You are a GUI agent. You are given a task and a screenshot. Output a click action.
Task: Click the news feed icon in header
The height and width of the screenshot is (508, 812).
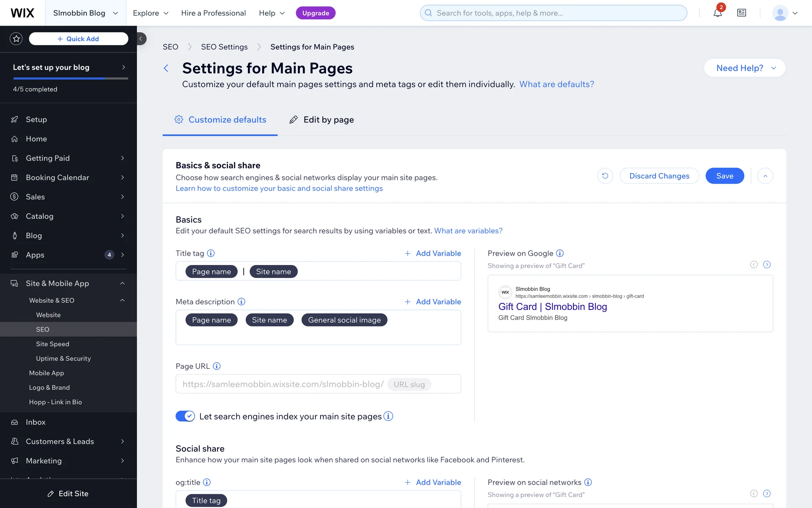tap(741, 13)
